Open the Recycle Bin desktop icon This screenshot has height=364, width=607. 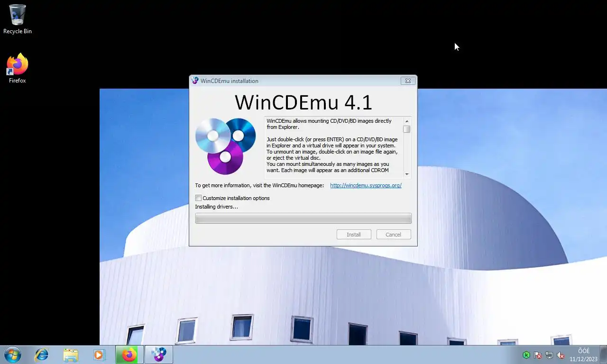pos(18,19)
